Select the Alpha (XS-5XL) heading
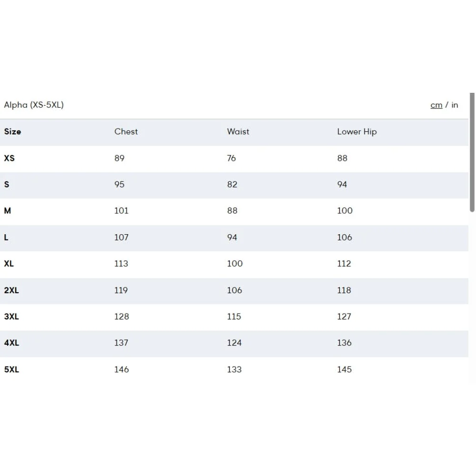 click(x=34, y=105)
